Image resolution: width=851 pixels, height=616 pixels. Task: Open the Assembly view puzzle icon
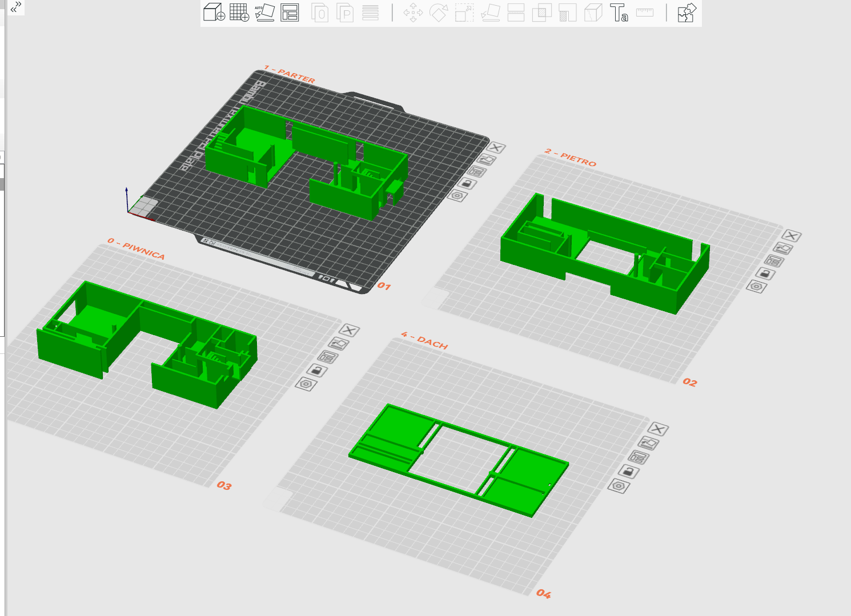click(x=687, y=13)
